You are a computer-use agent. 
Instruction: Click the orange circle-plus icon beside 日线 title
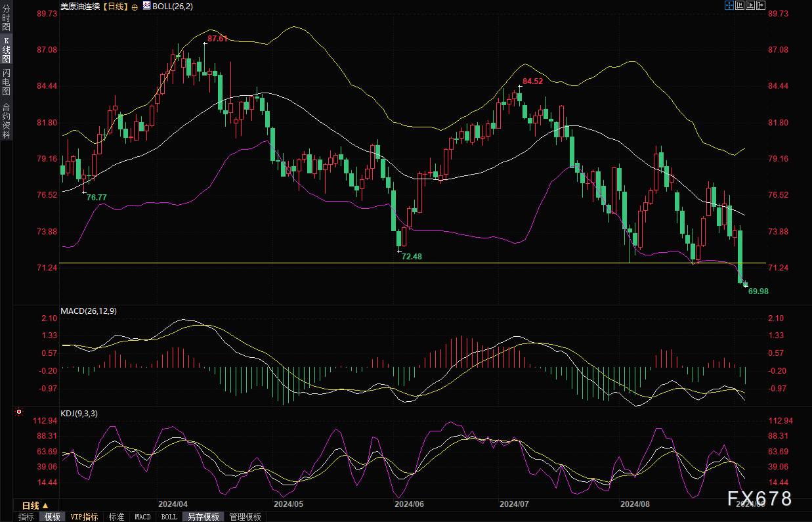135,7
